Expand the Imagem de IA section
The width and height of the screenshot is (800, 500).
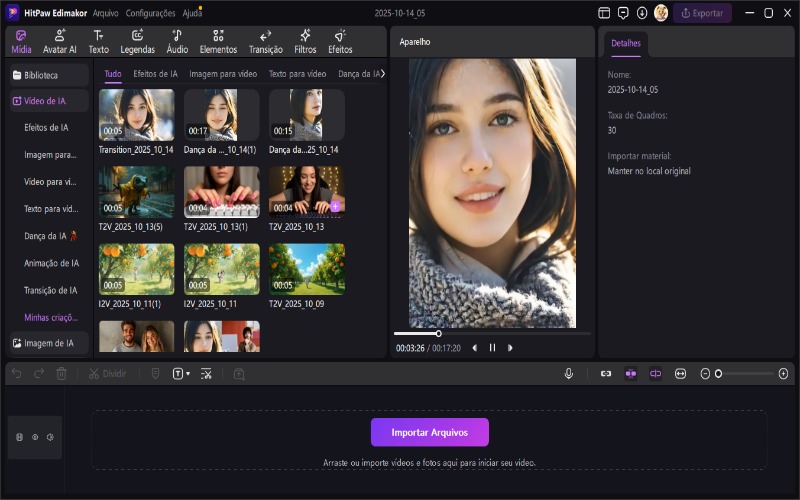click(x=48, y=343)
